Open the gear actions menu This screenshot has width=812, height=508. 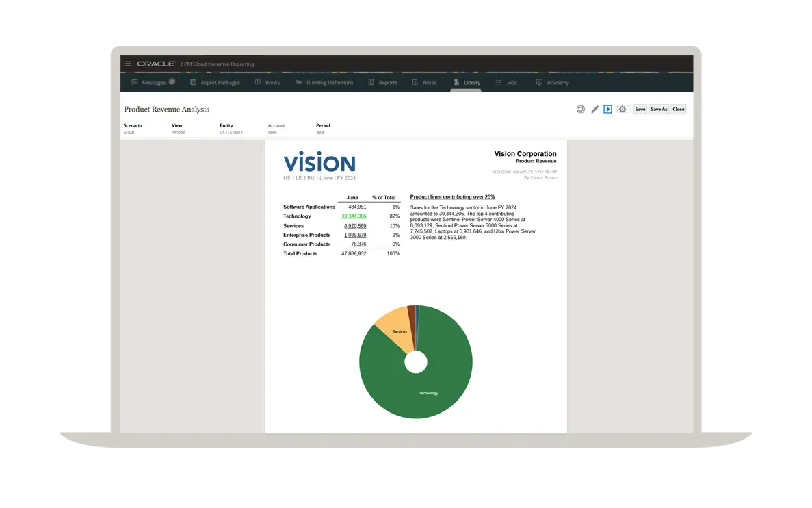point(622,110)
